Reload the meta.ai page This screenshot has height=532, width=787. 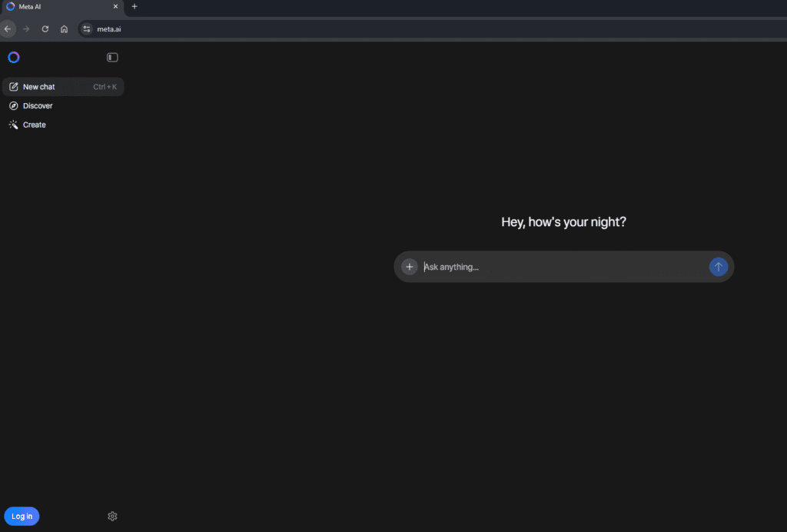click(45, 29)
